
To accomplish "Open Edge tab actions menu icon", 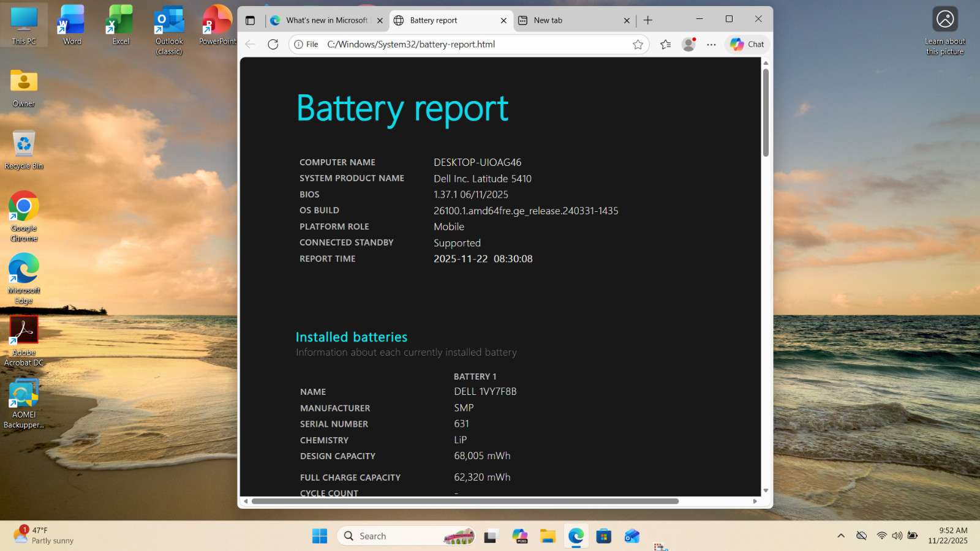I will (x=250, y=20).
